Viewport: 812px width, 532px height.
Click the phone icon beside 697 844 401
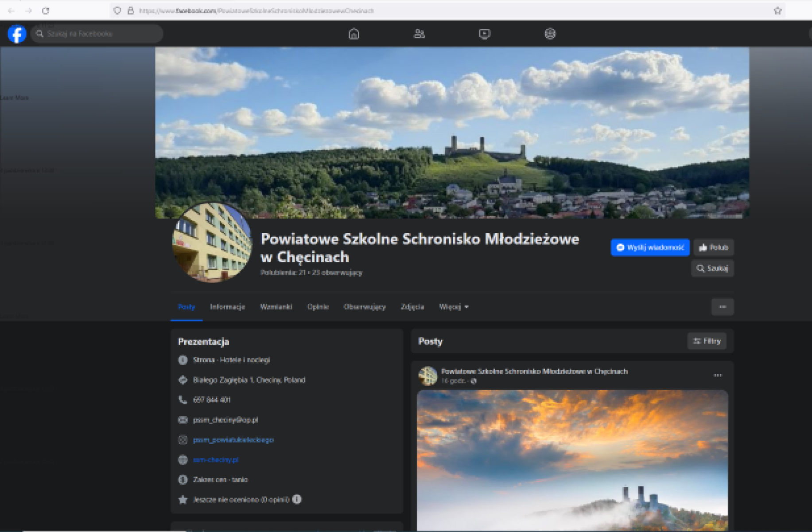183,400
